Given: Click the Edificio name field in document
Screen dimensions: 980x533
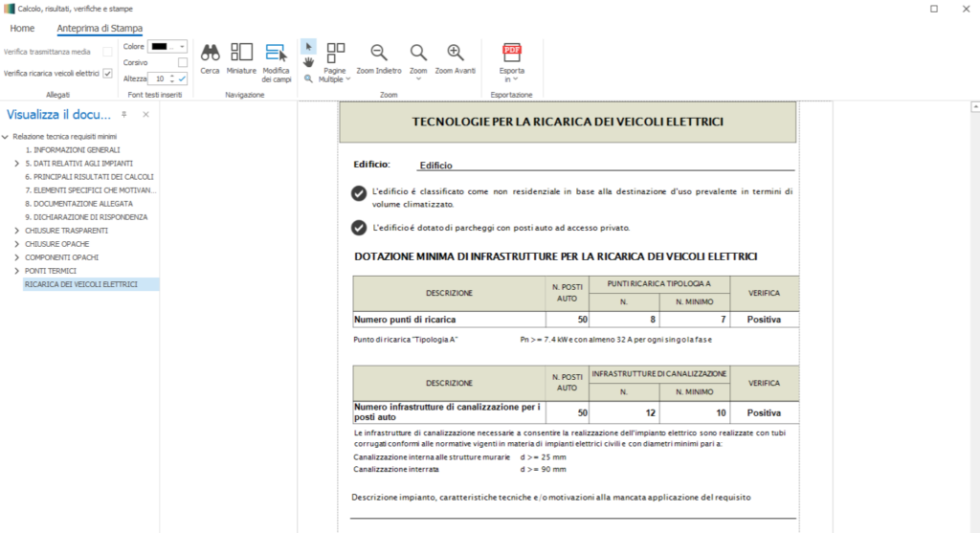Looking at the screenshot, I should (606, 165).
